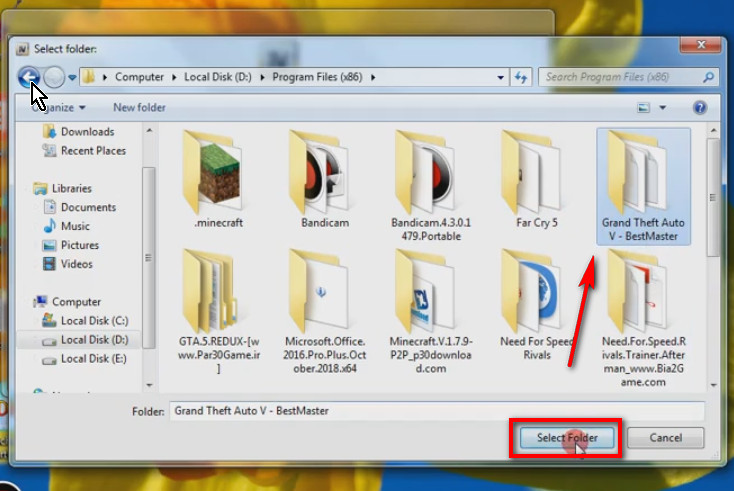Select Local Disk (D:) in the breadcrumb
This screenshot has height=491, width=734.
[x=218, y=77]
